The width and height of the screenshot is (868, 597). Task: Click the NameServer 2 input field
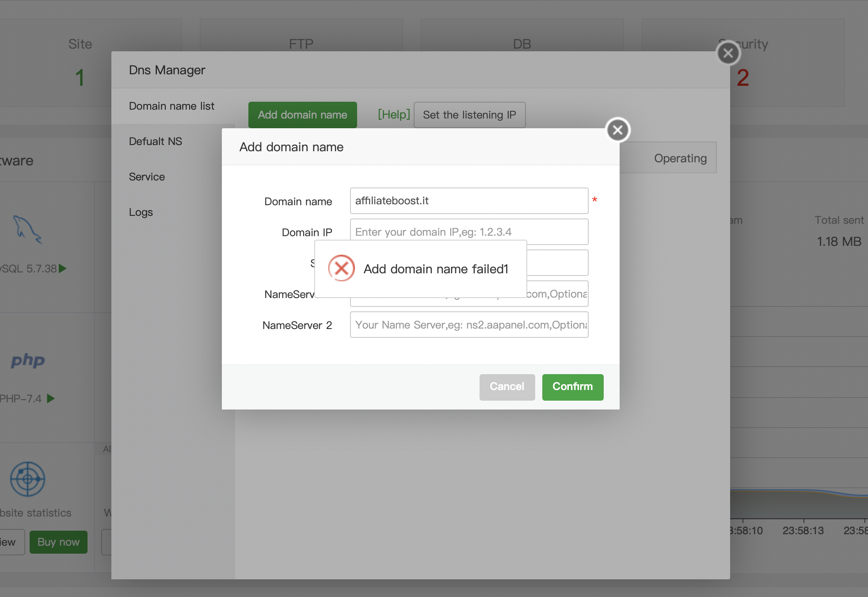[468, 325]
